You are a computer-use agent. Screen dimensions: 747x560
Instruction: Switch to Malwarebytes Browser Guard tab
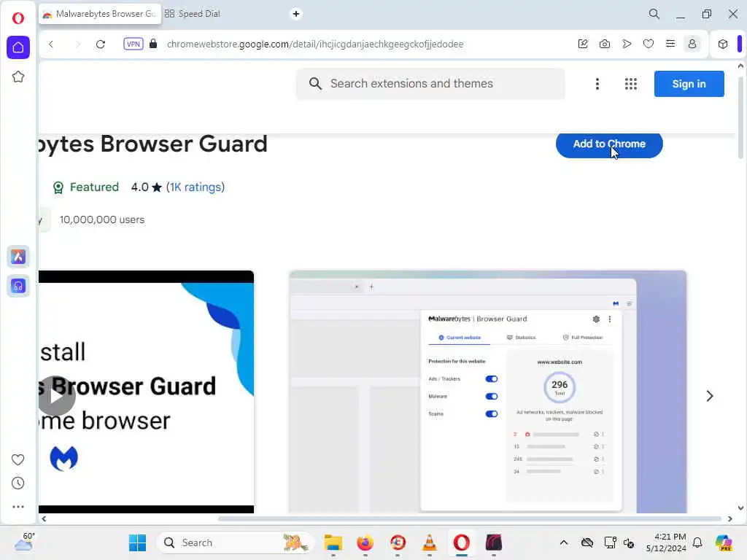point(99,14)
